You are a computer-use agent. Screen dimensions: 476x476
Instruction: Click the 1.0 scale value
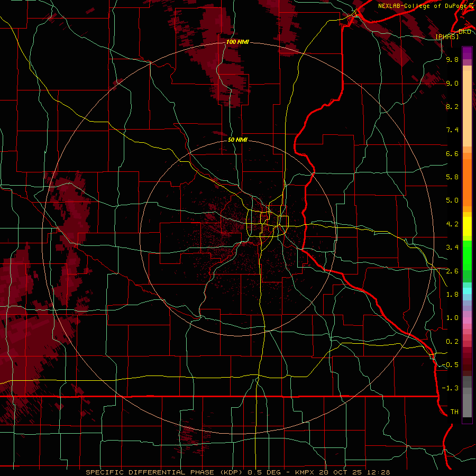(x=452, y=318)
